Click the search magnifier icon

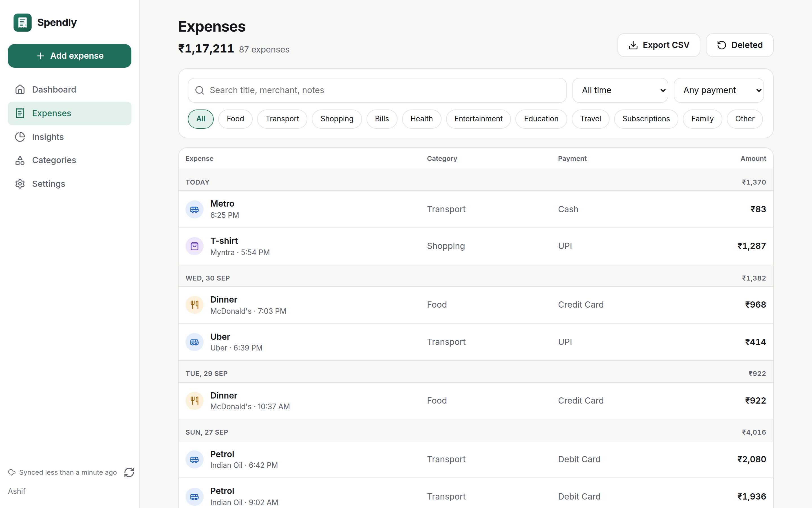pyautogui.click(x=200, y=90)
